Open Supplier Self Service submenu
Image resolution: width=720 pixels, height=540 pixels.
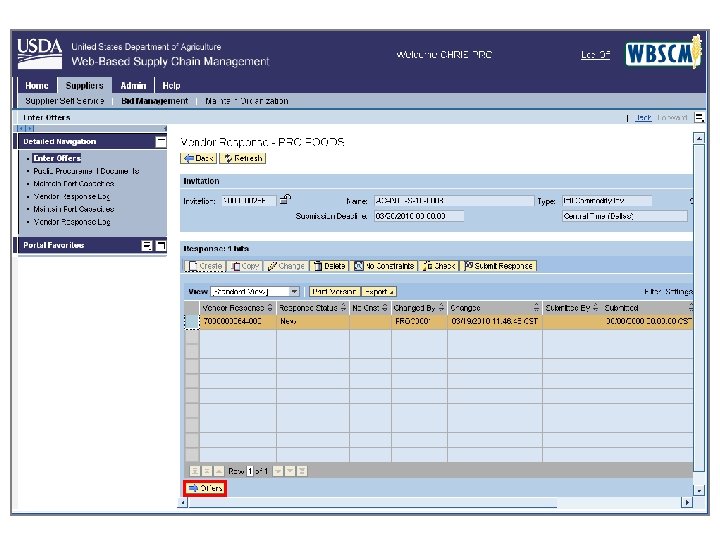[x=65, y=101]
